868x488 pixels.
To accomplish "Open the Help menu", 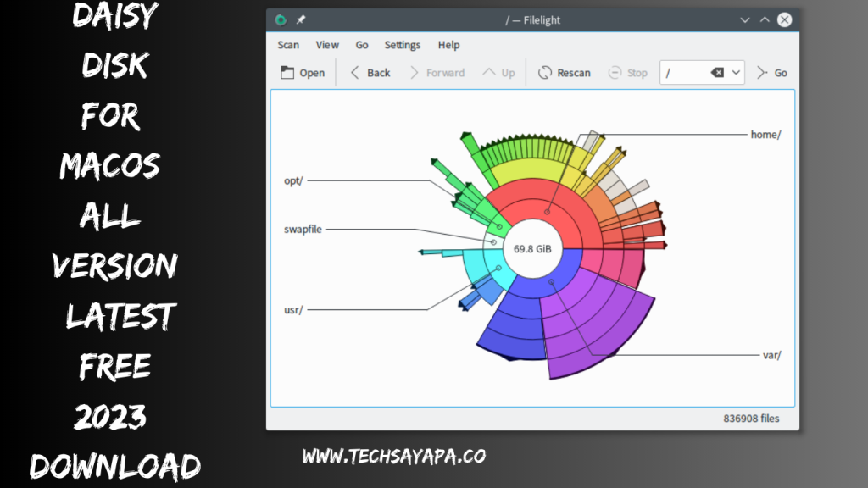I will click(x=448, y=45).
